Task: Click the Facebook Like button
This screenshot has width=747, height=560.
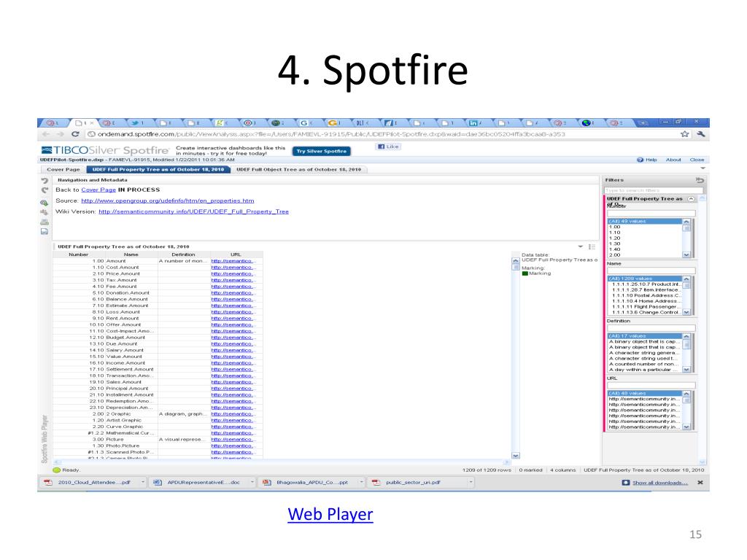Action: point(388,147)
